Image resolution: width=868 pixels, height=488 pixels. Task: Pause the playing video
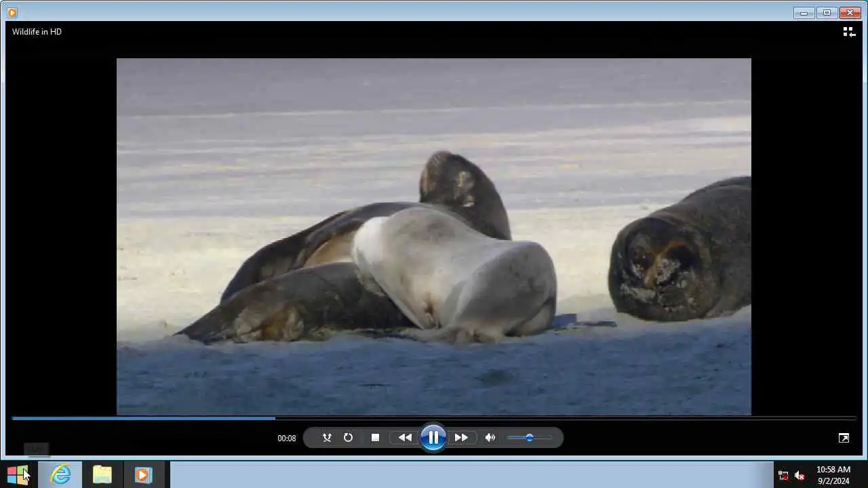pos(433,438)
